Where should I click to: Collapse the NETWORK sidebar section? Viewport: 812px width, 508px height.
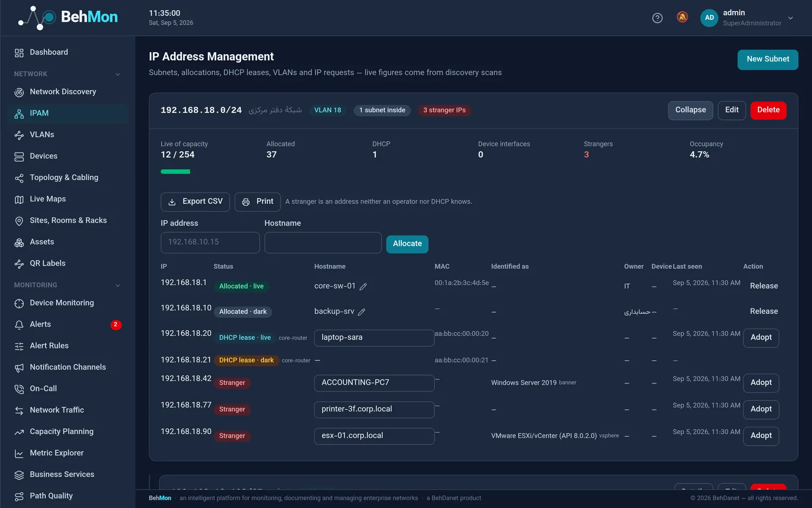pyautogui.click(x=118, y=74)
